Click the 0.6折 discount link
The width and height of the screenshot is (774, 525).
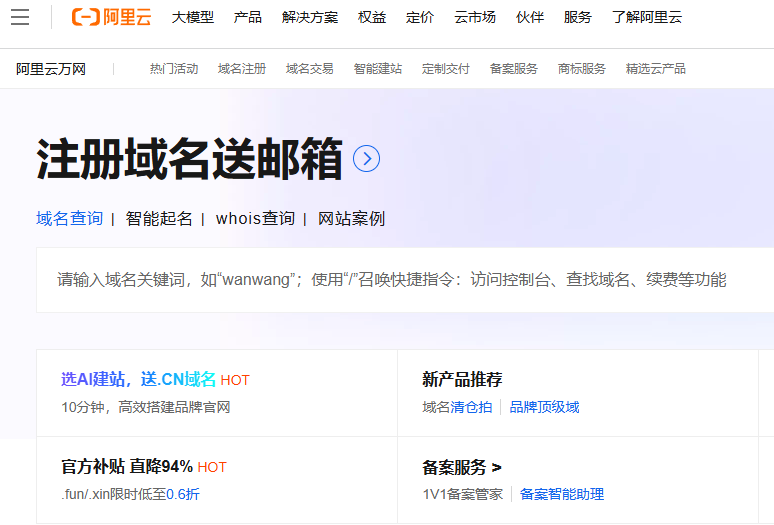(183, 494)
